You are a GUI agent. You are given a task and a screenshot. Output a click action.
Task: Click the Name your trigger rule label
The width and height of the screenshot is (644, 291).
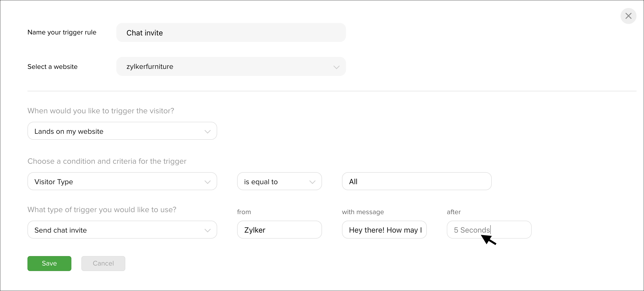pyautogui.click(x=62, y=32)
